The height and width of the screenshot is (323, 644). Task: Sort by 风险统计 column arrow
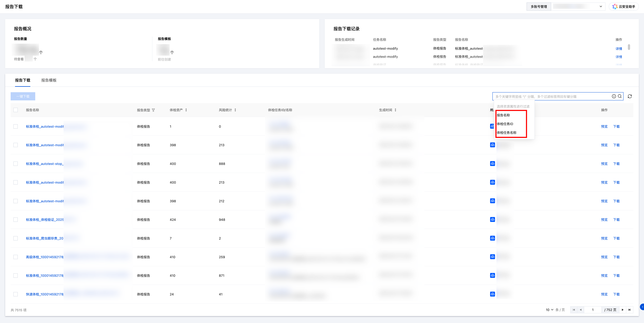coord(235,110)
